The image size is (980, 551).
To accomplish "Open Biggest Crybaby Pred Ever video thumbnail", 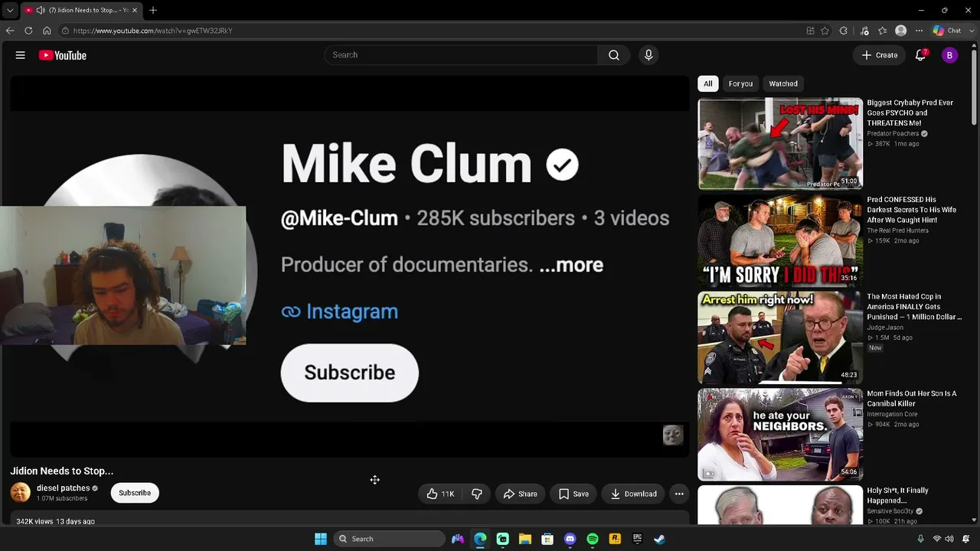I will pos(780,143).
